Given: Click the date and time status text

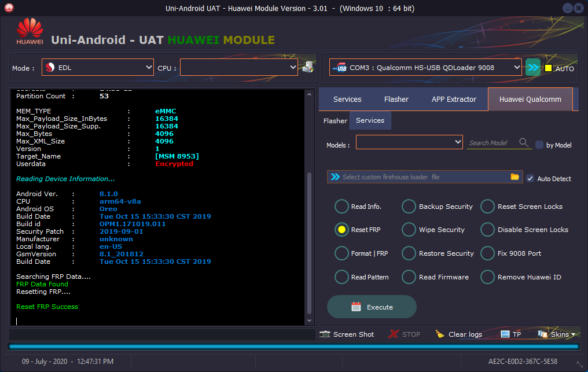Looking at the screenshot, I should pyautogui.click(x=68, y=362).
